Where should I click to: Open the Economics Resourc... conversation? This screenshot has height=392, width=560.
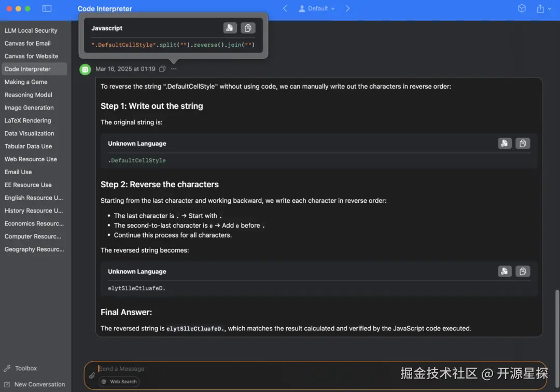click(x=34, y=223)
